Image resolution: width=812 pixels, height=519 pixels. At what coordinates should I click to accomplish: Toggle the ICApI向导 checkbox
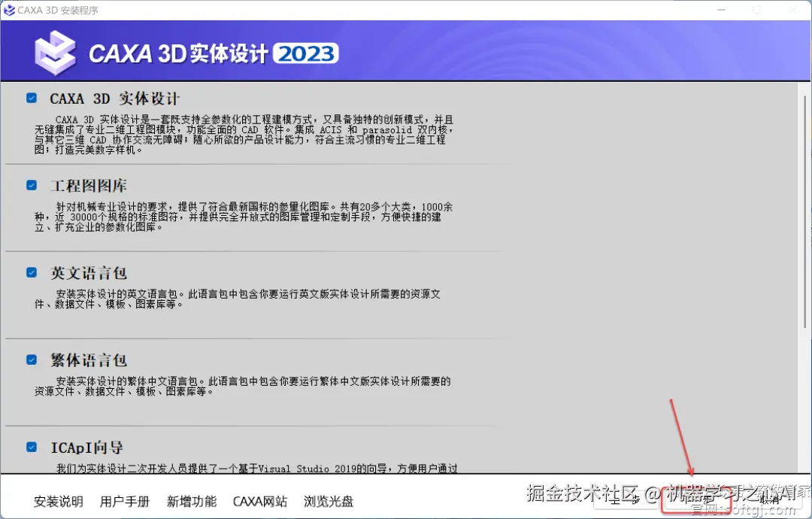[x=32, y=447]
